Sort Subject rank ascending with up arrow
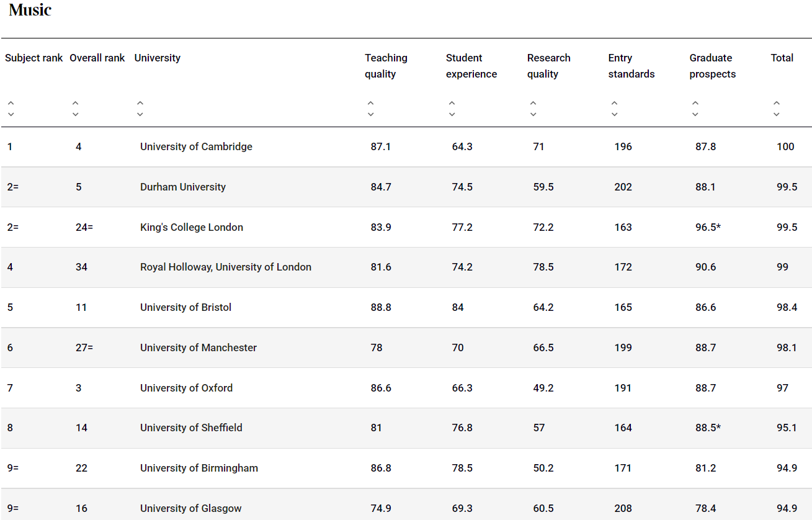 pos(11,103)
